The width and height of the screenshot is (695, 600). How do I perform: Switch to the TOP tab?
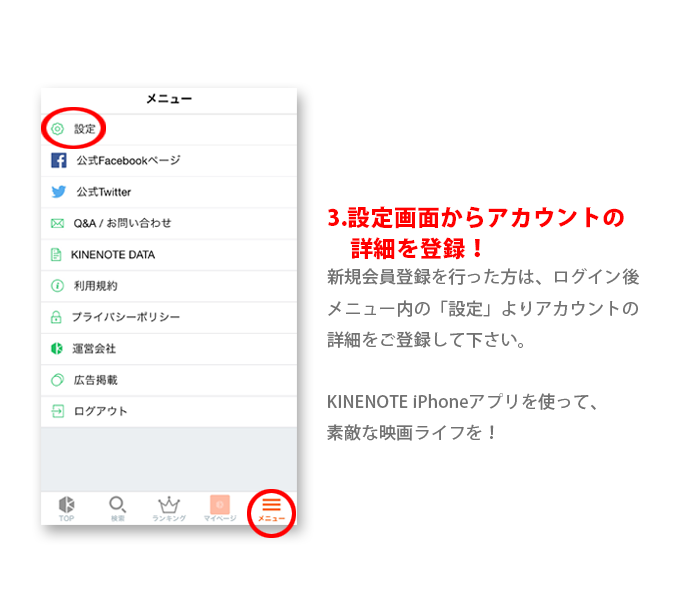[x=66, y=509]
